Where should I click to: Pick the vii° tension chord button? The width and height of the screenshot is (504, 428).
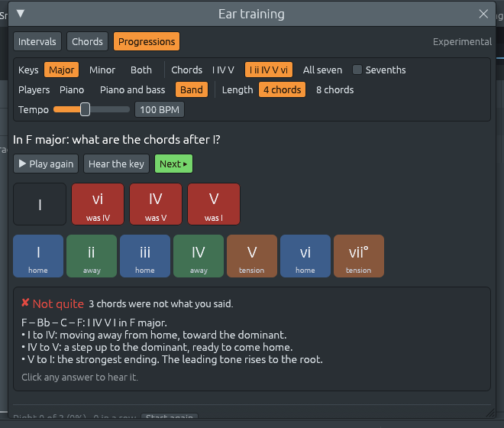[x=359, y=256]
